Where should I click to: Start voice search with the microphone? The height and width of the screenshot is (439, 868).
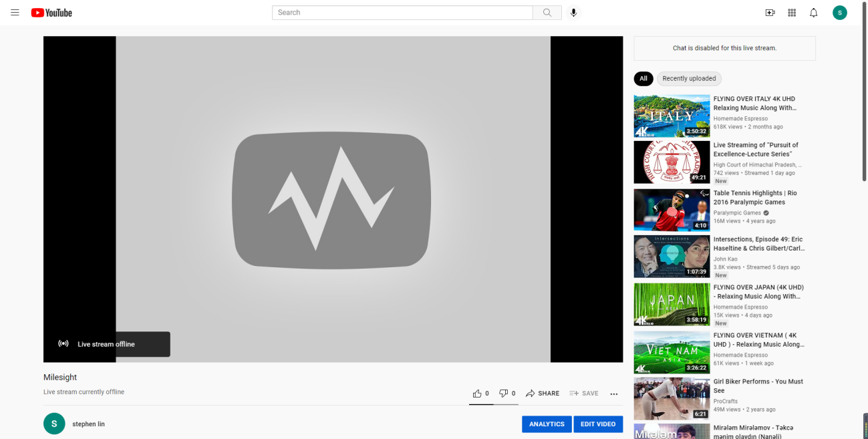pos(573,13)
